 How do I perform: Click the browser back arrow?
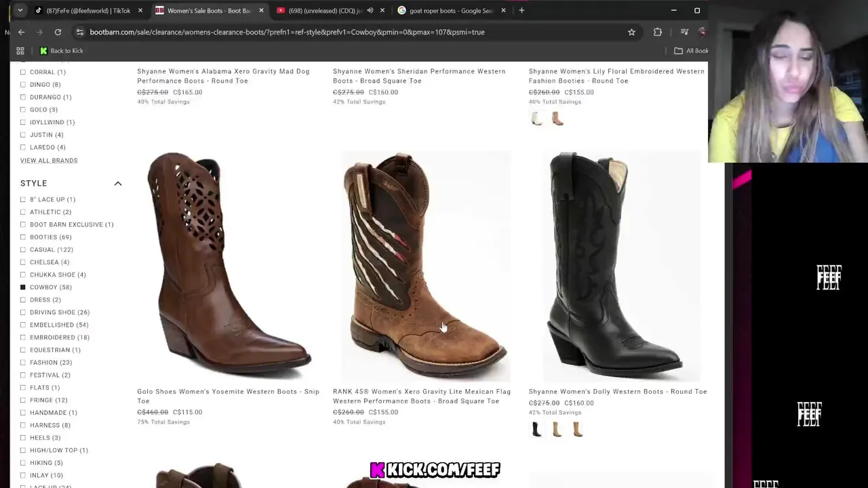22,32
